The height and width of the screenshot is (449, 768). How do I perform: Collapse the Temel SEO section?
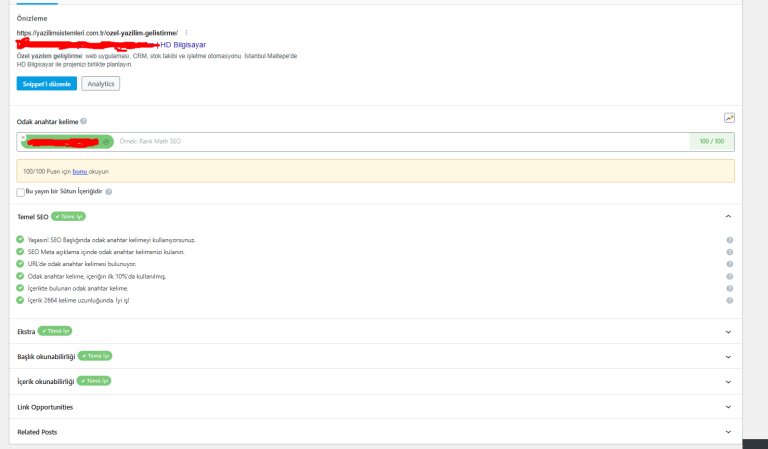tap(728, 216)
